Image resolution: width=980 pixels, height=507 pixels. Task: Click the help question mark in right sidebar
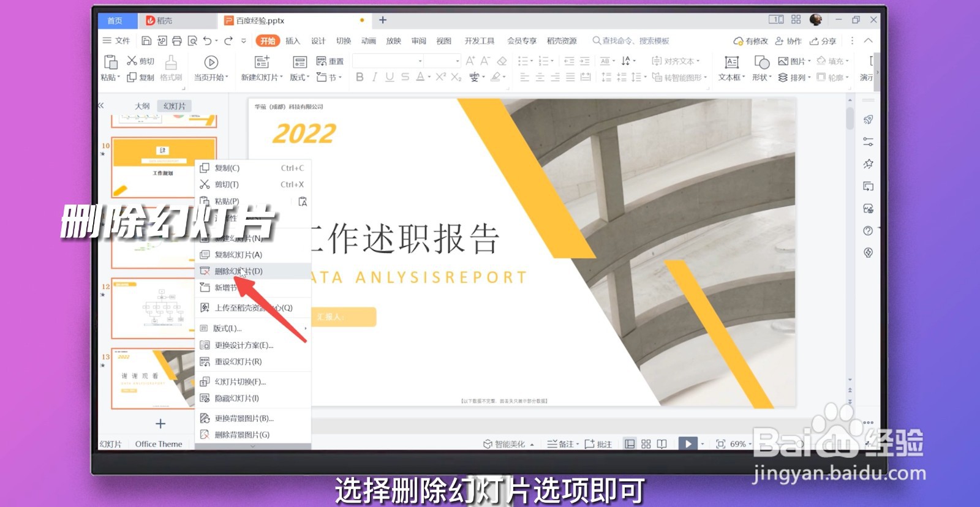pos(868,231)
